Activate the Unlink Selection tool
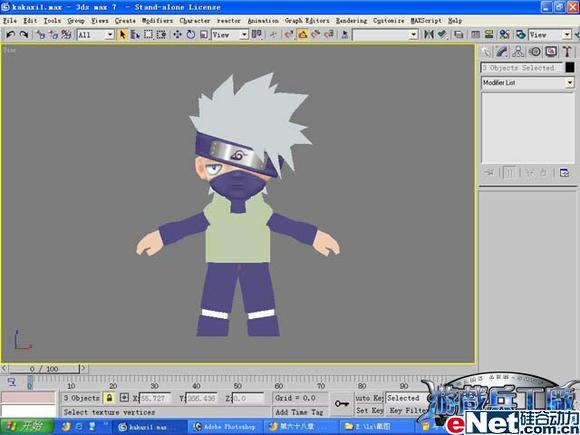The height and width of the screenshot is (435, 580). click(54, 35)
